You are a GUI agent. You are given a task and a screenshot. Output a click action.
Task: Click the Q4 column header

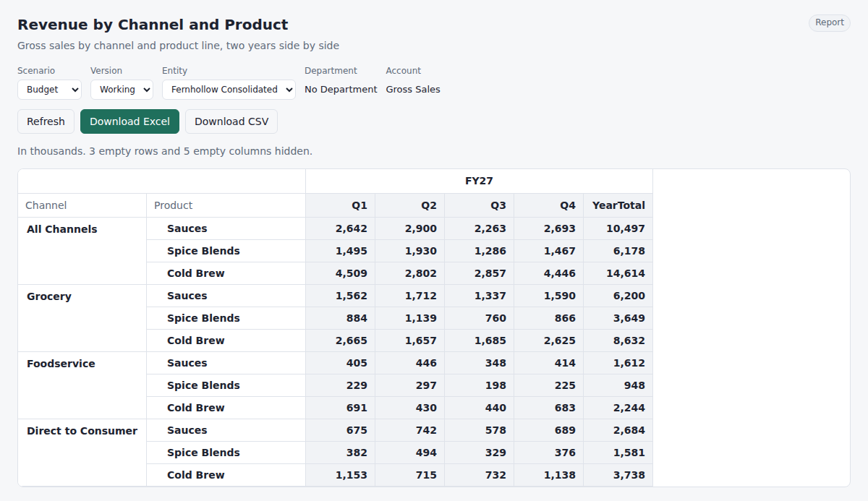[549, 205]
